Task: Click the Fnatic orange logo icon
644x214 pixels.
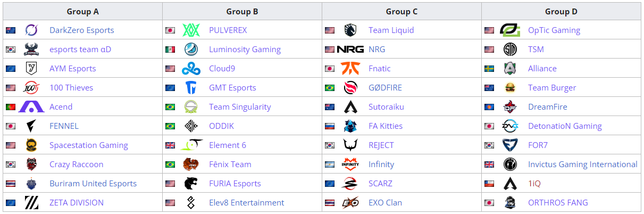Action: pyautogui.click(x=350, y=69)
